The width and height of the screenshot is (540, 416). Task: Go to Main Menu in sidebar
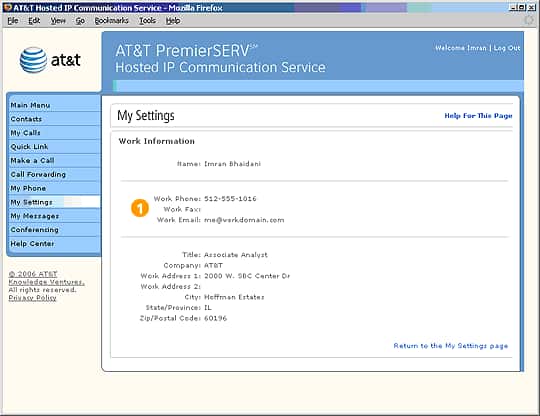coord(30,105)
